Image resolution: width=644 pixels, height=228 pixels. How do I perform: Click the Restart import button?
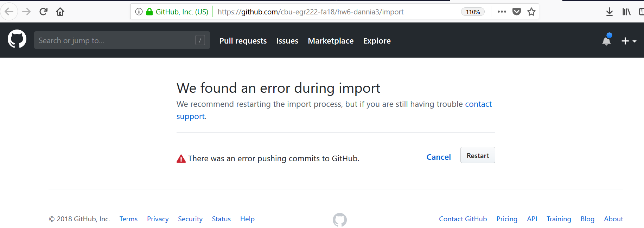(x=477, y=155)
